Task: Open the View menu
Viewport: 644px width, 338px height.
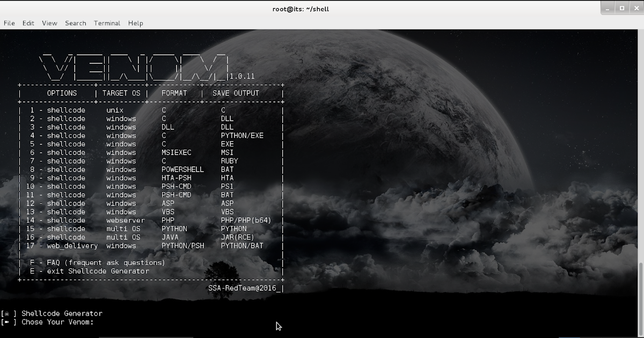Action: (49, 23)
